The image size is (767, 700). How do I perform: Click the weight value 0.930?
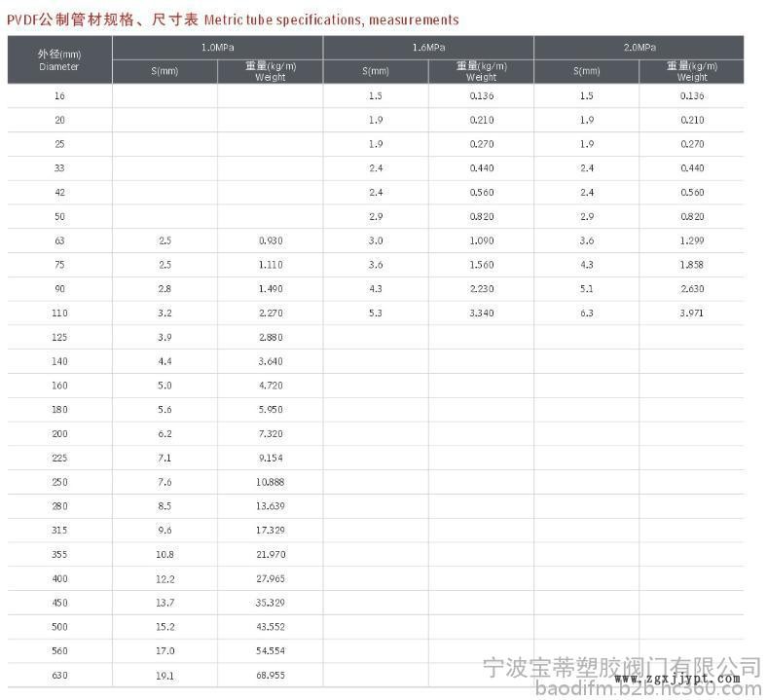coord(270,240)
